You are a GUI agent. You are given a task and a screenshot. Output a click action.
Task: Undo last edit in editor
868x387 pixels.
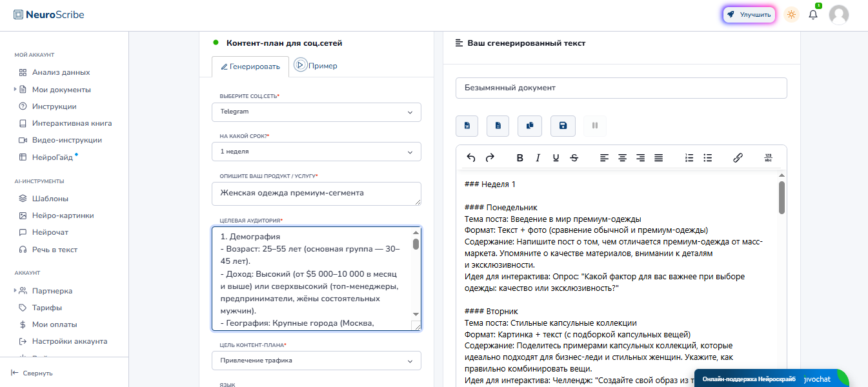pyautogui.click(x=471, y=157)
